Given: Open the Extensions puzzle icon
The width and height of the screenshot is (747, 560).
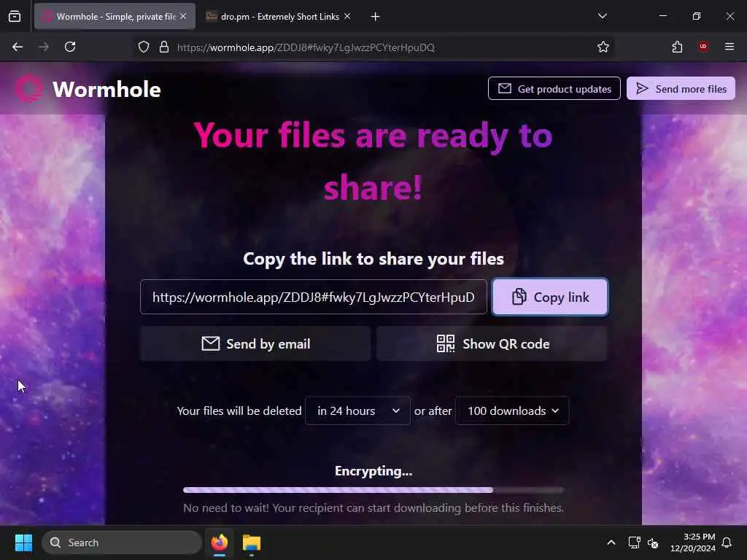Looking at the screenshot, I should tap(677, 47).
